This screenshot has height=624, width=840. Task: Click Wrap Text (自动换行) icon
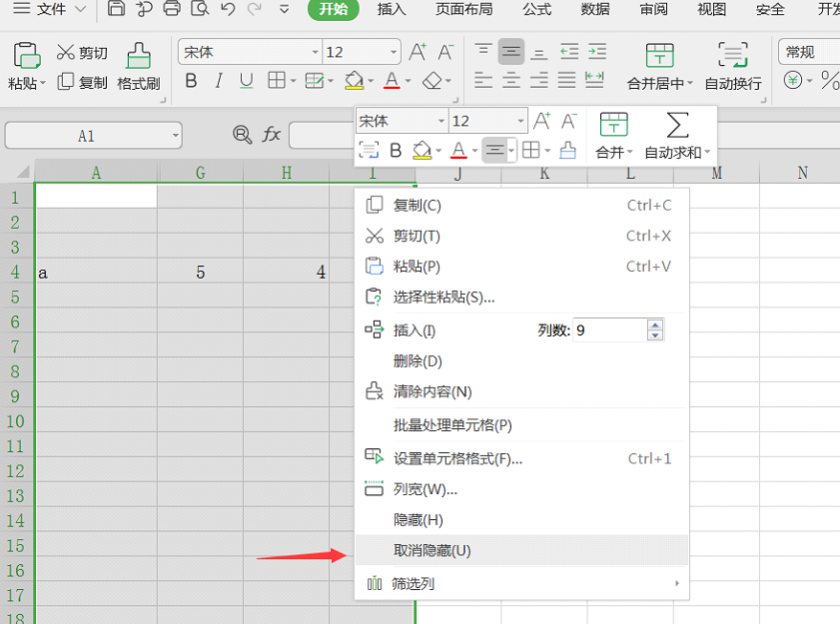(x=733, y=55)
